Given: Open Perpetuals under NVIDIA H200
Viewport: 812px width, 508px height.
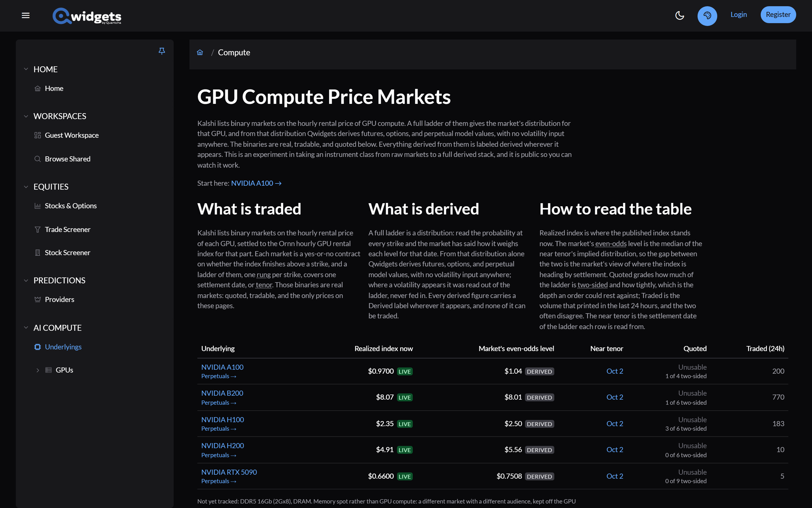Looking at the screenshot, I should pos(219,455).
